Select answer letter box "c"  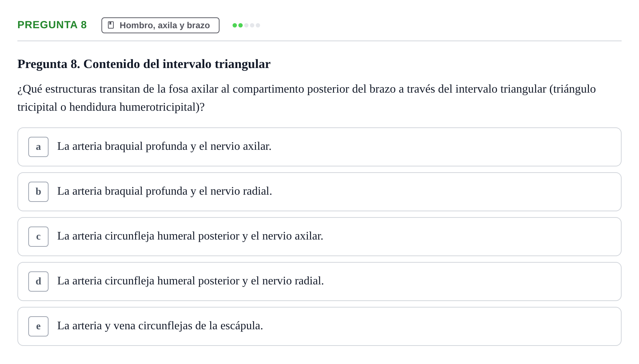tap(38, 237)
